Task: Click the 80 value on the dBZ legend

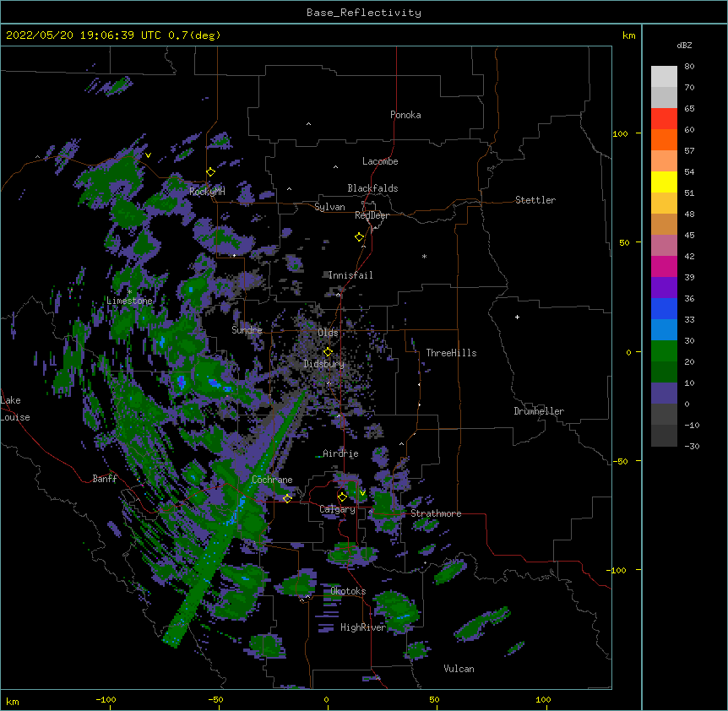Action: 689,67
